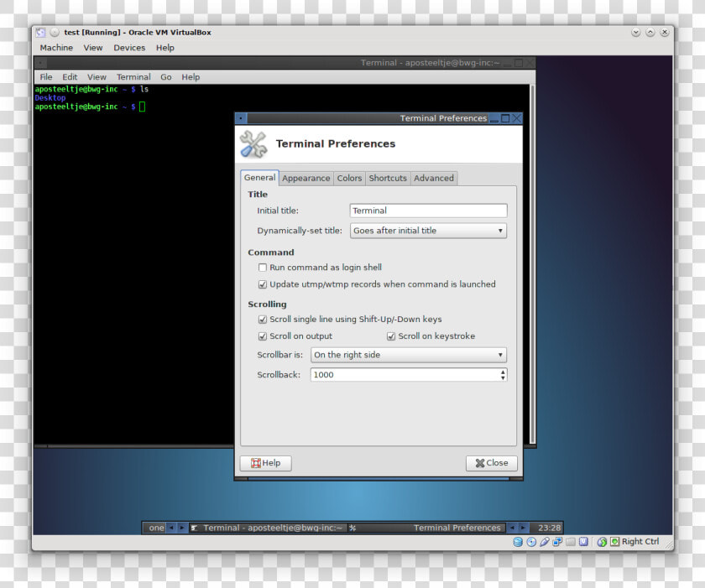705x588 pixels.
Task: Click the 'Terminal Preferences' taskbar button
Action: (426, 528)
